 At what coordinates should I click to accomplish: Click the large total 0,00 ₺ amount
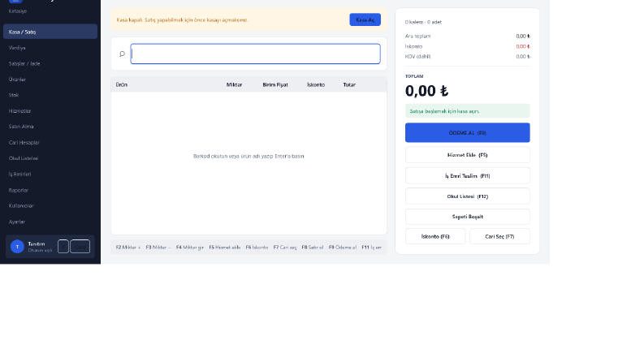click(x=426, y=91)
